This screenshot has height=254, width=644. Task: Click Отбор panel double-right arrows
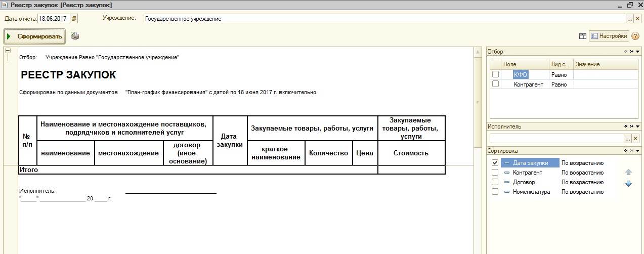click(632, 52)
